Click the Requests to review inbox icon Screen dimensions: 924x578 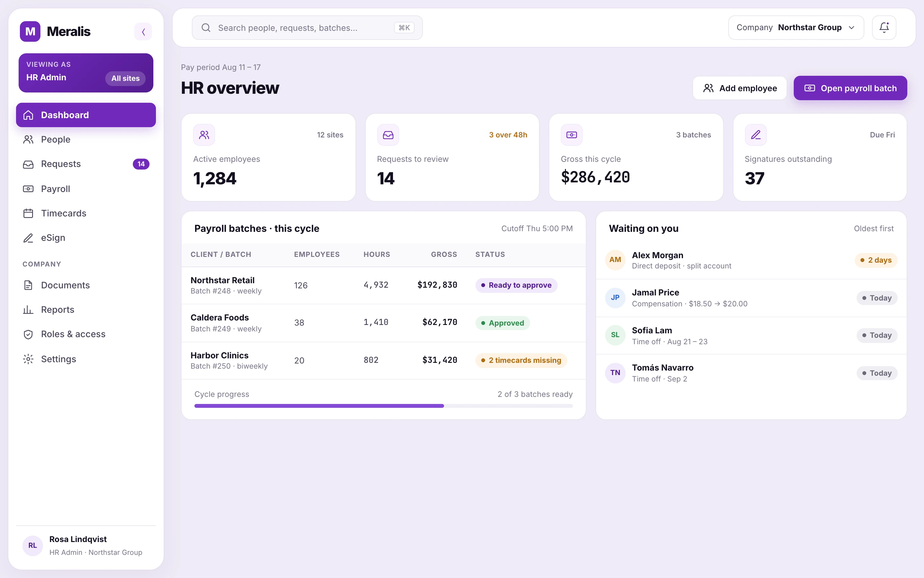pos(388,135)
